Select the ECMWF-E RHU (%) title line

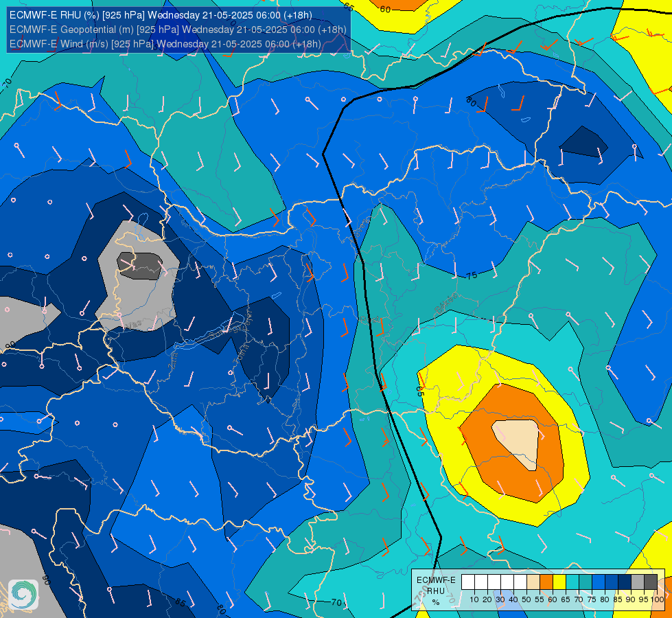[x=161, y=15]
